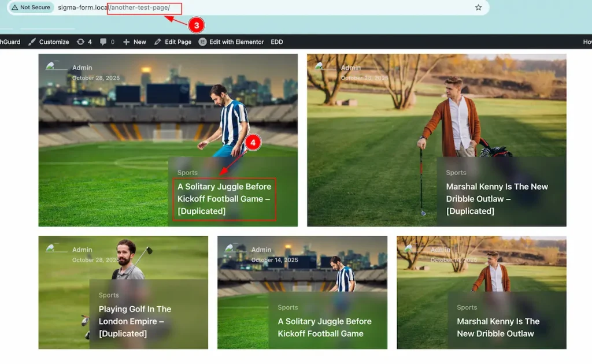Click the bookmark star icon in address bar
This screenshot has width=592, height=364.
pyautogui.click(x=478, y=7)
